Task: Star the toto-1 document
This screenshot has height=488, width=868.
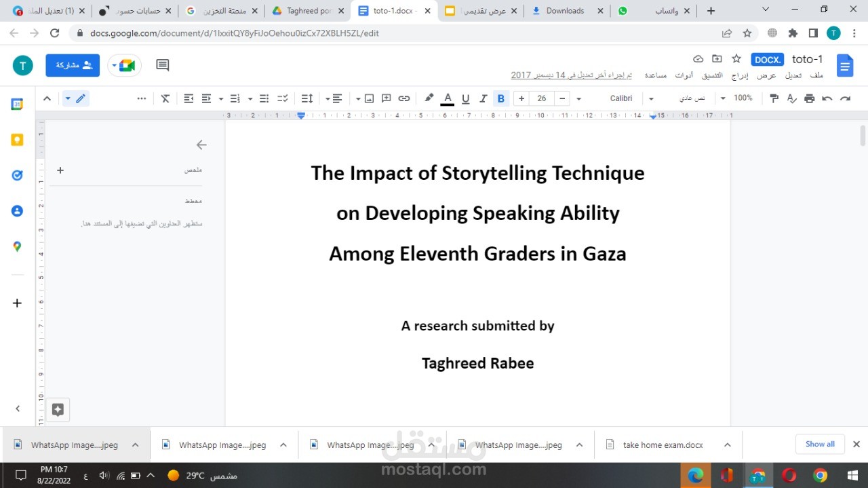Action: pyautogui.click(x=736, y=59)
